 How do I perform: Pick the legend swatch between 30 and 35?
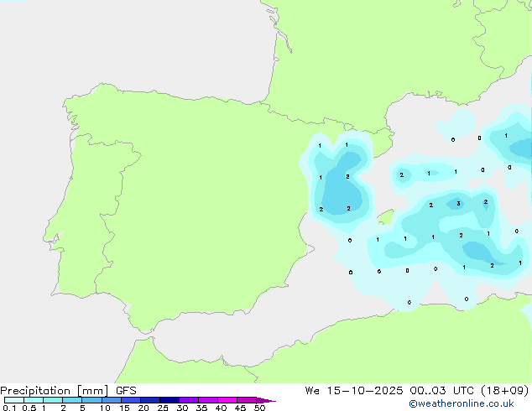pos(189,400)
